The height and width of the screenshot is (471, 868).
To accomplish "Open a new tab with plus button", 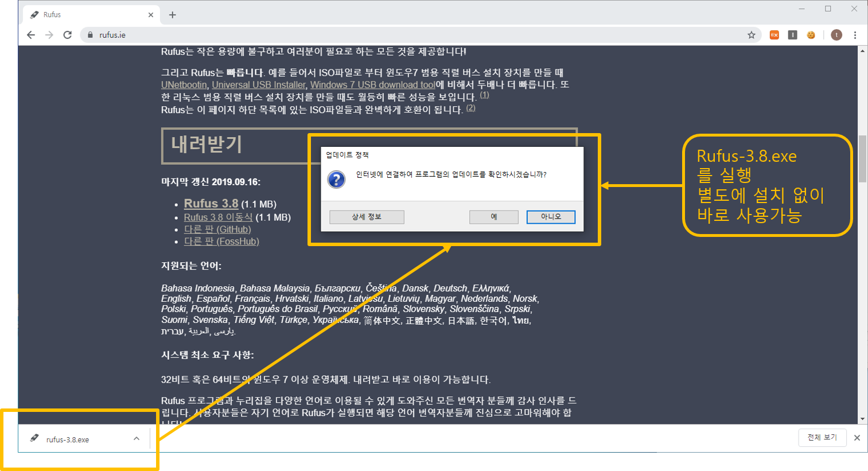I will point(172,15).
